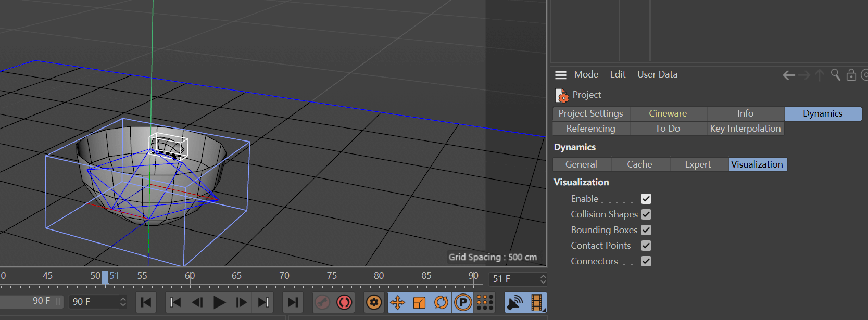Toggle Contact Points checkbox
The image size is (868, 320).
point(646,246)
